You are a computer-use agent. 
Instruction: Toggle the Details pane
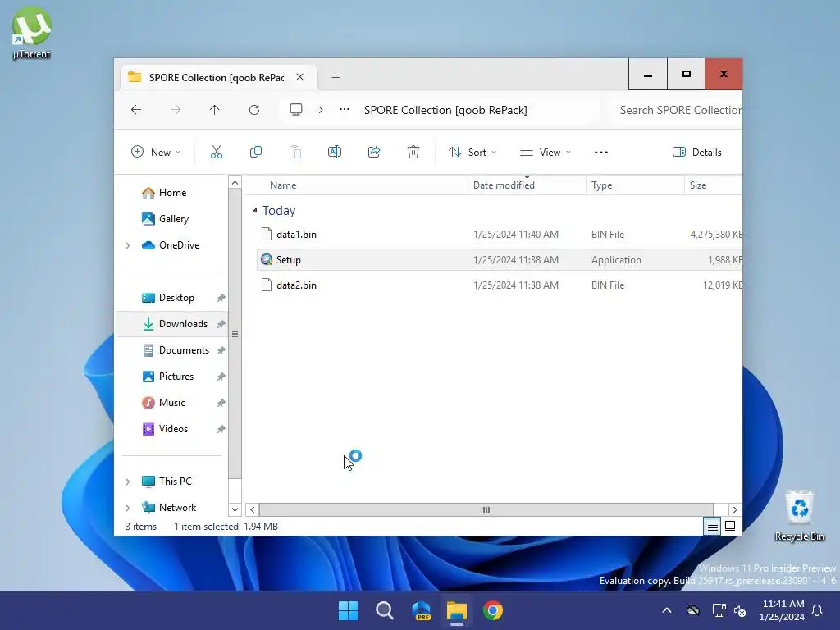(x=697, y=152)
